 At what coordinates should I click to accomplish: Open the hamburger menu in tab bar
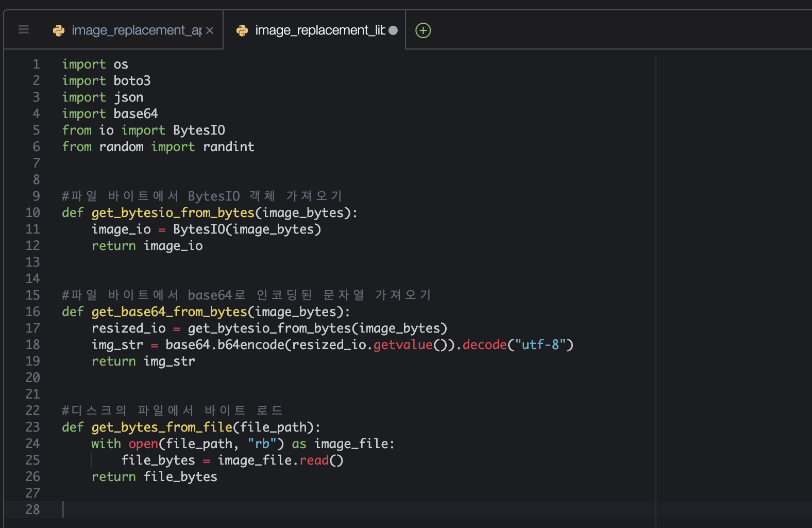(24, 29)
